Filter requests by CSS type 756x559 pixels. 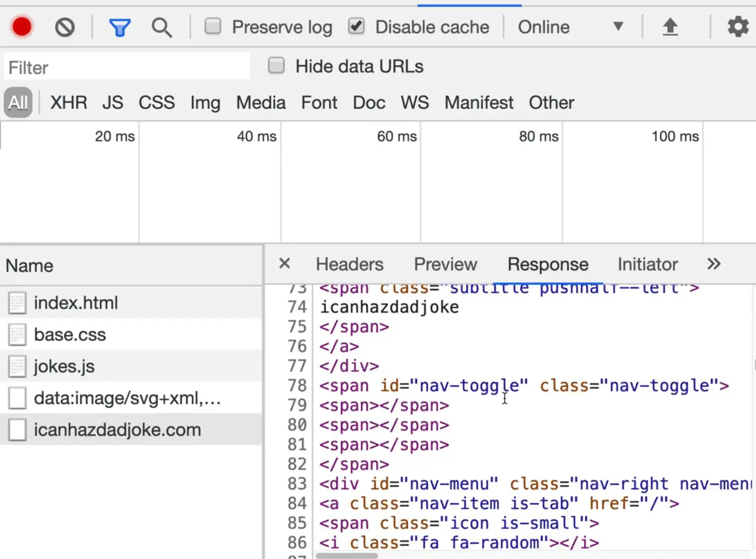157,103
